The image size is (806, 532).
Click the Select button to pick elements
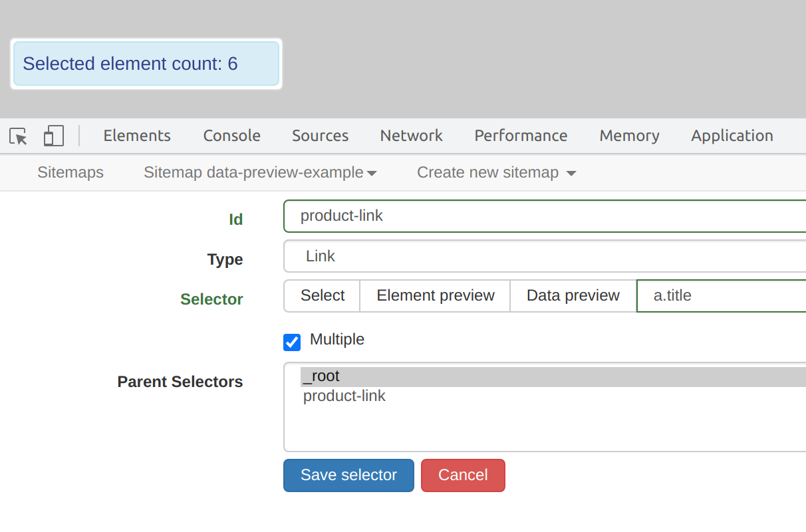pyautogui.click(x=322, y=295)
